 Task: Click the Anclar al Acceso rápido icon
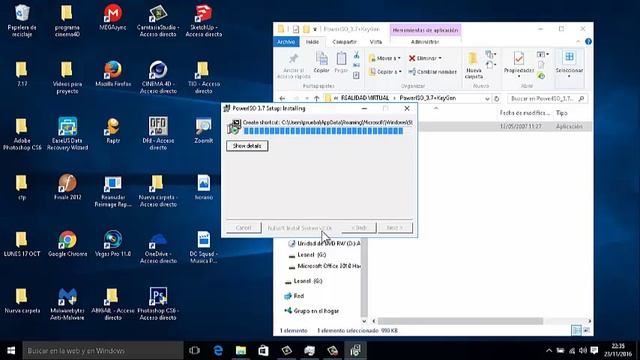[x=293, y=66]
